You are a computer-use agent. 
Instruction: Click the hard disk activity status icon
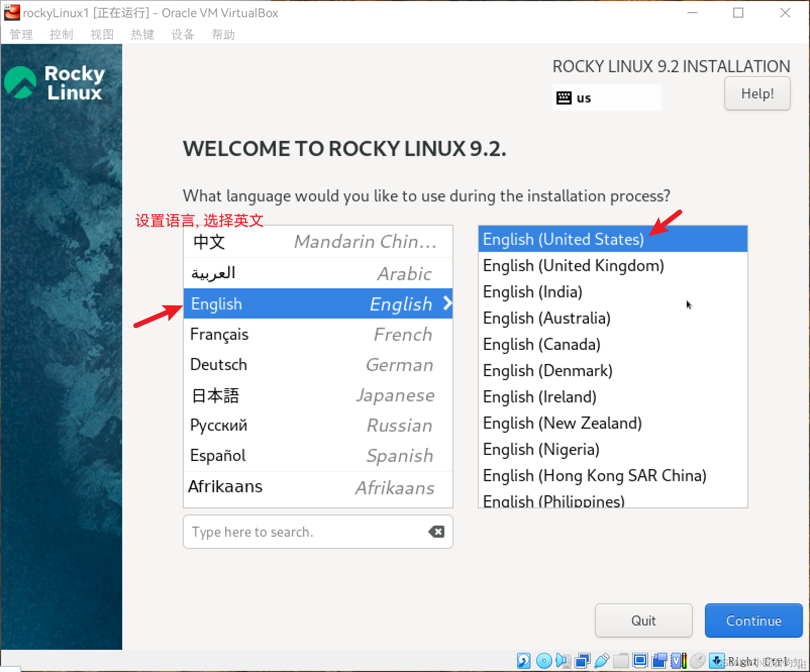524,660
